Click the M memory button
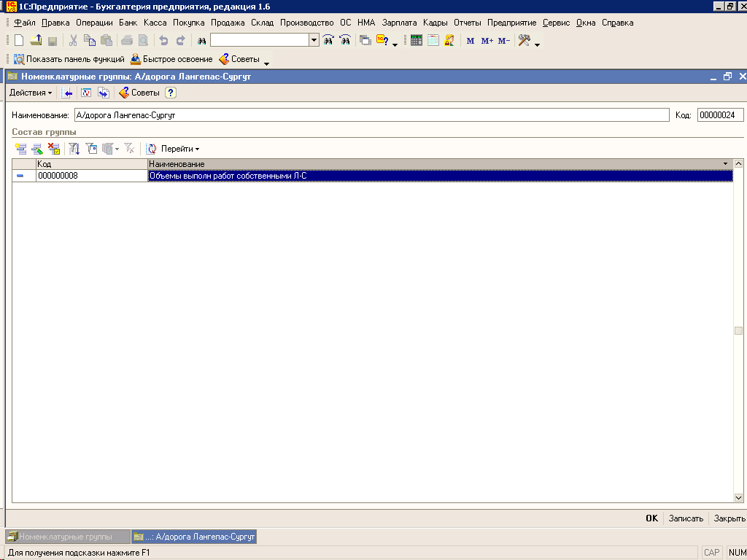The height and width of the screenshot is (560, 747). (471, 41)
